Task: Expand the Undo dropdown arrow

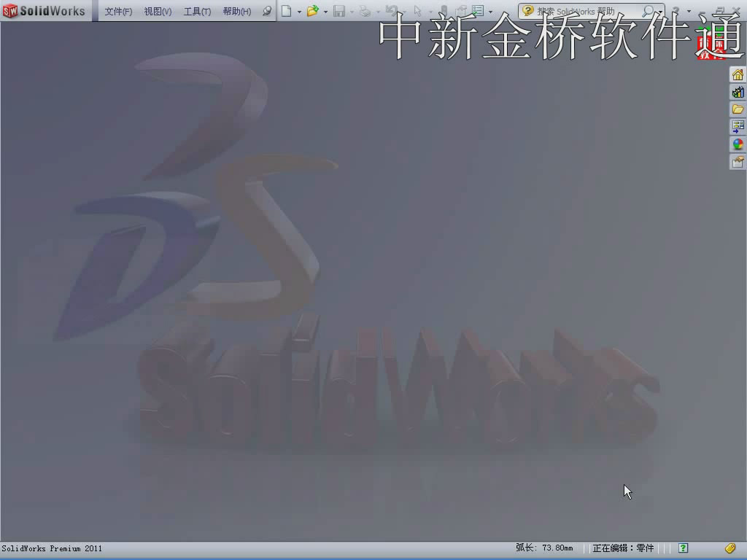Action: (x=404, y=12)
